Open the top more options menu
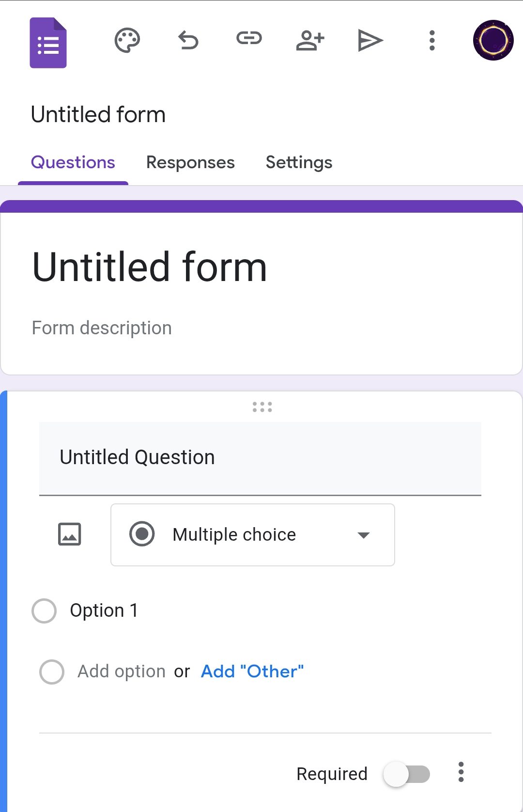 point(432,40)
